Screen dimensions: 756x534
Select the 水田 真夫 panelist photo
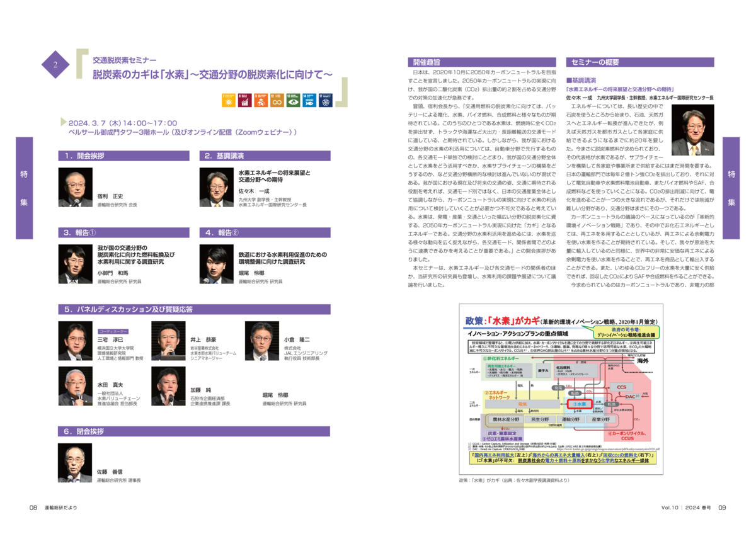[75, 387]
